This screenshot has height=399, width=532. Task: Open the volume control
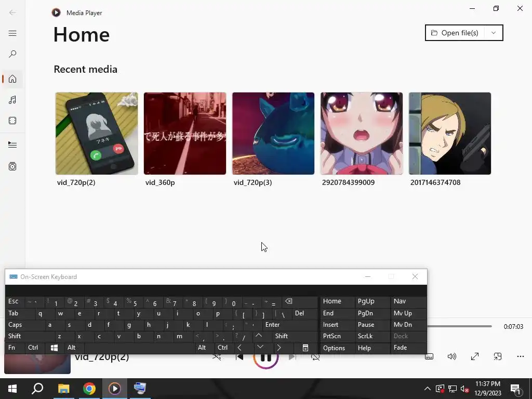(x=452, y=356)
